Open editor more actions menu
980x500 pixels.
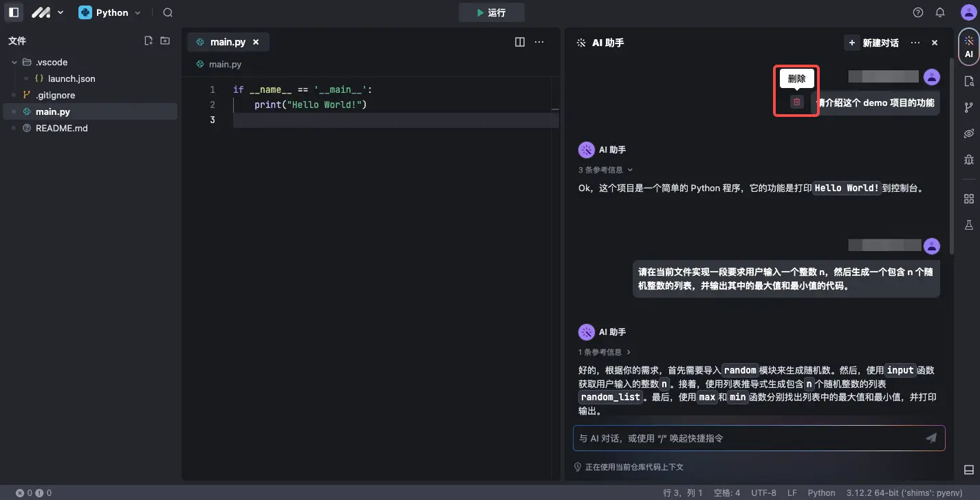click(539, 42)
